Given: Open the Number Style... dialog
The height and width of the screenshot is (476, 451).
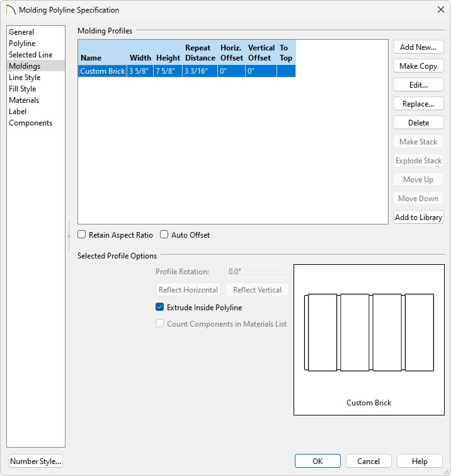Looking at the screenshot, I should point(35,461).
